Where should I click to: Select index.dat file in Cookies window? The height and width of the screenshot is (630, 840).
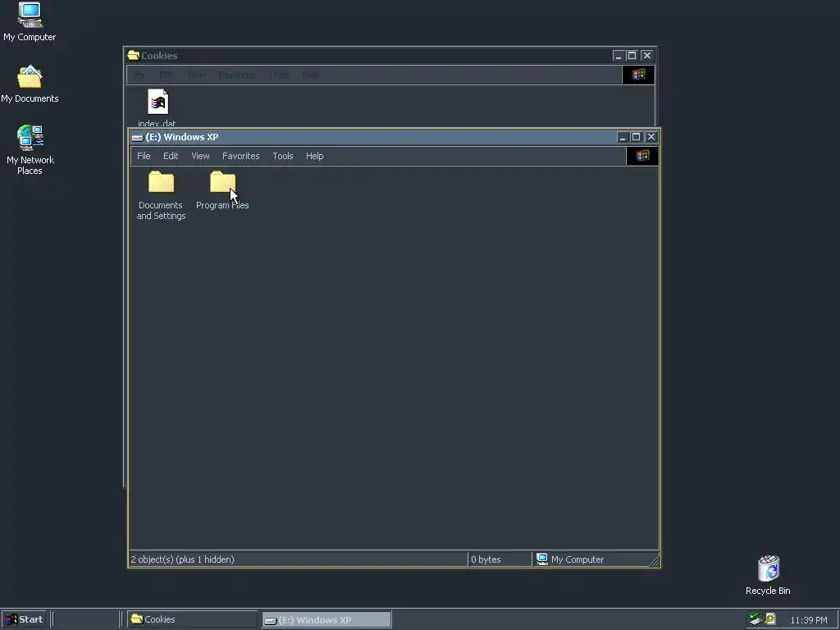(157, 107)
